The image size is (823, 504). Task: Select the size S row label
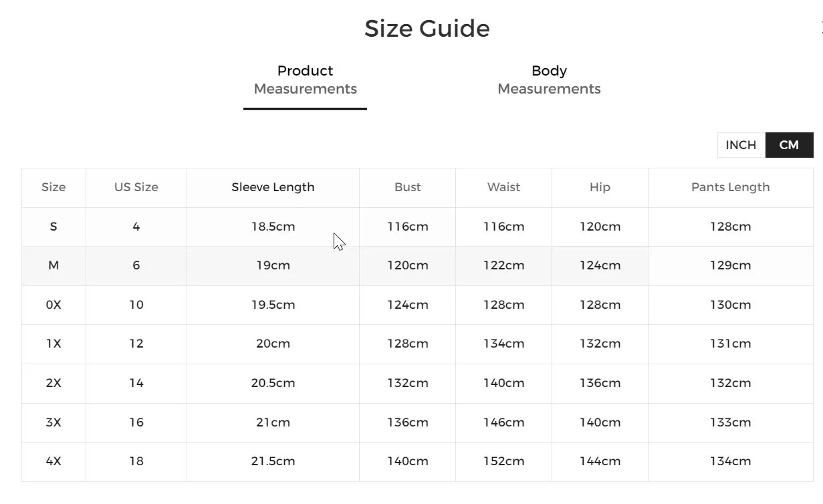[53, 227]
